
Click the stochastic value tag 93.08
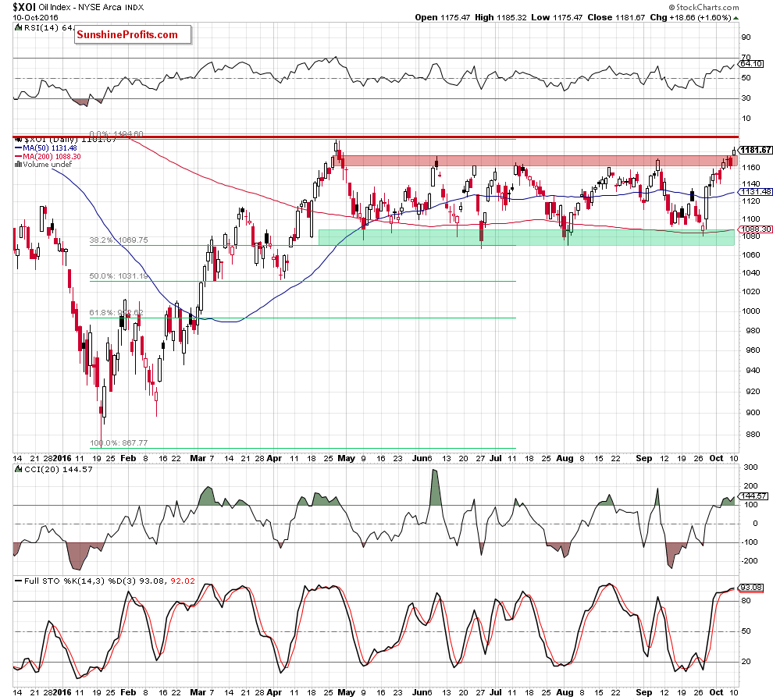click(x=751, y=587)
